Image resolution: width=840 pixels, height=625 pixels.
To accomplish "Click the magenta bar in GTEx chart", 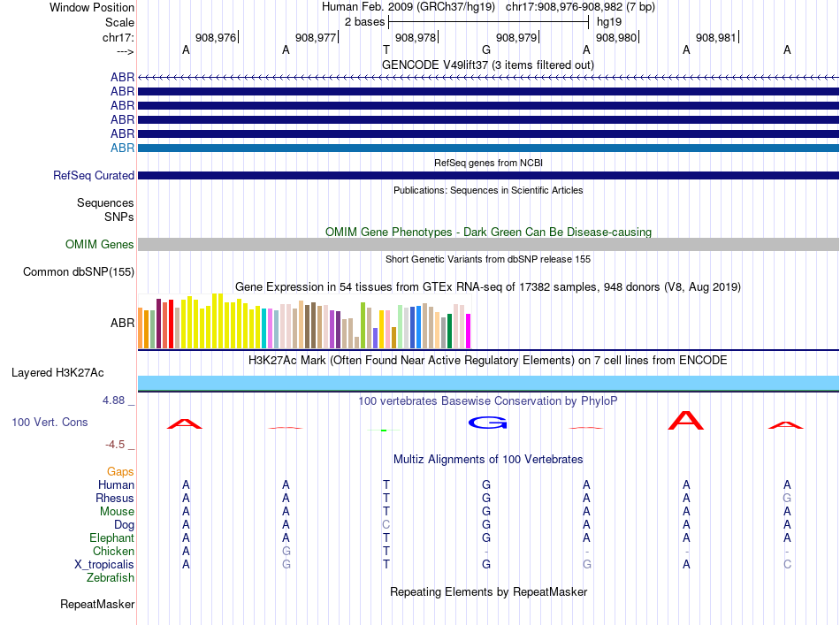I will point(468,331).
